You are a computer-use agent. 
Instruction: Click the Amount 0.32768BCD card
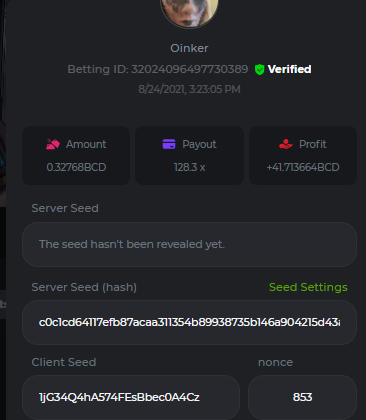[x=76, y=155]
